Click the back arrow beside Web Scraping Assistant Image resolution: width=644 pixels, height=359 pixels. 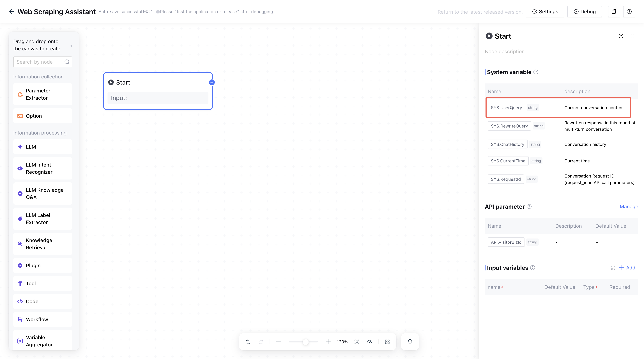[x=11, y=12]
